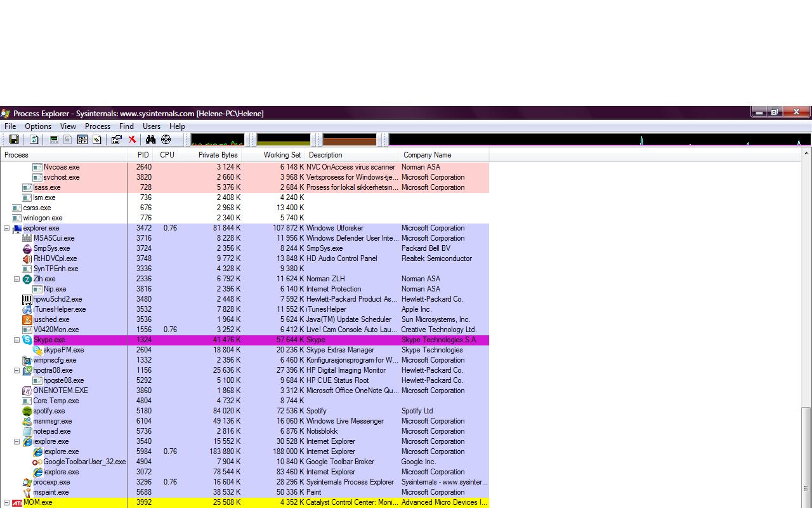Image resolution: width=812 pixels, height=508 pixels.
Task: Click the binoculars Find icon
Action: pos(150,140)
